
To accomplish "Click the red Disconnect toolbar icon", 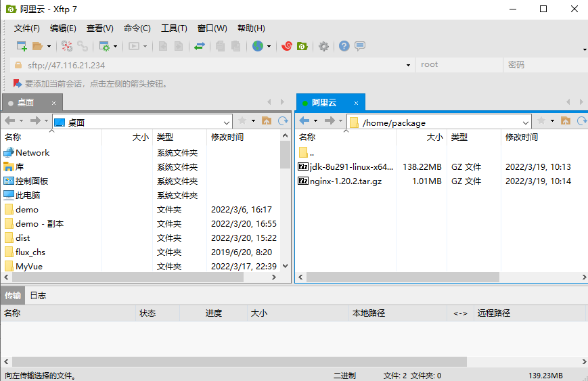I will click(x=67, y=46).
